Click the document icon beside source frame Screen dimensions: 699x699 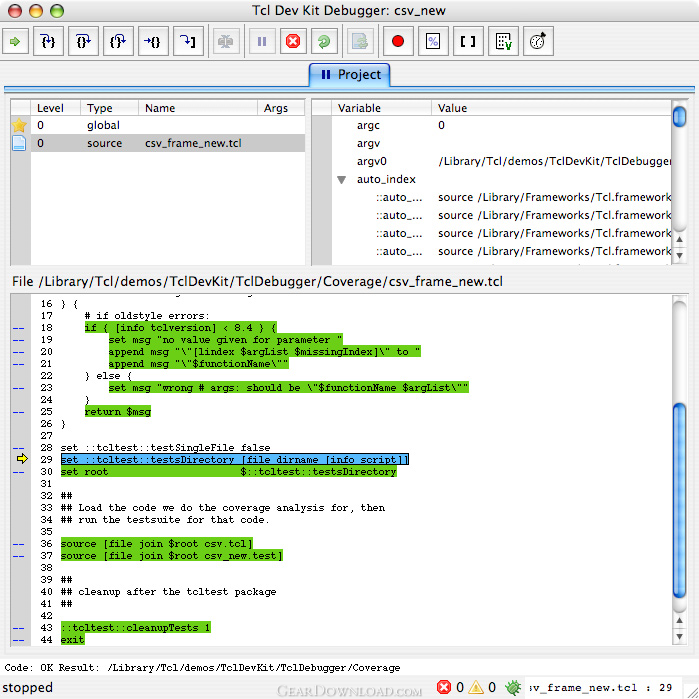coord(19,143)
